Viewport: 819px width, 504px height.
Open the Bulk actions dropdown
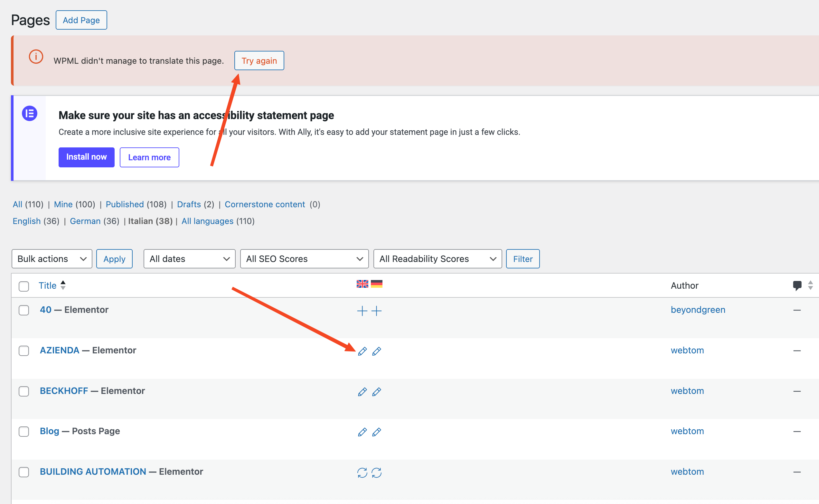pyautogui.click(x=52, y=259)
